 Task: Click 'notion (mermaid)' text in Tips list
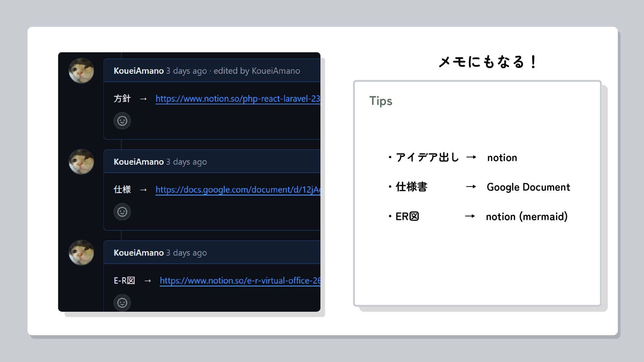526,217
